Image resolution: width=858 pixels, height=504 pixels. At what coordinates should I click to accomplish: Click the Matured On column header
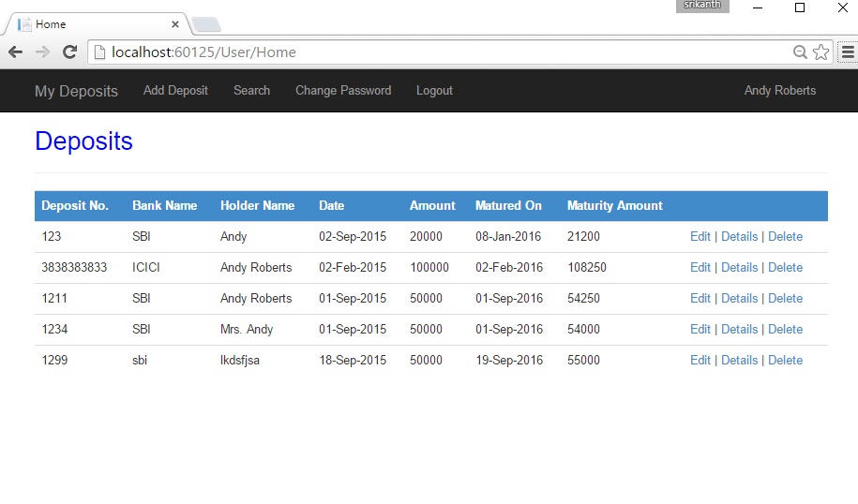pyautogui.click(x=508, y=205)
